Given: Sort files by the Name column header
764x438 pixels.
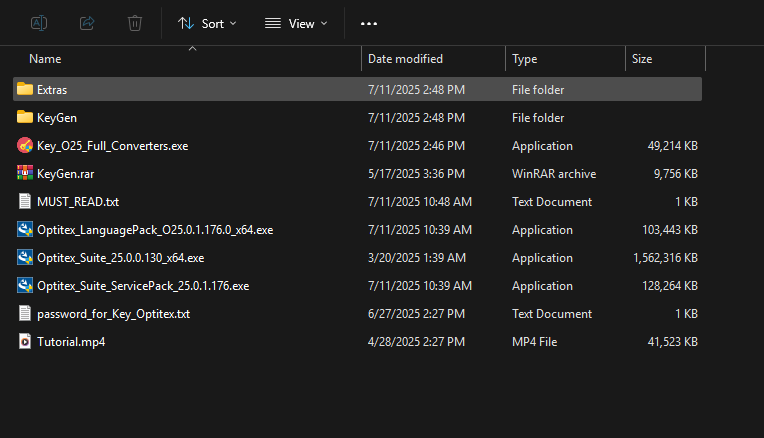Looking at the screenshot, I should coord(45,59).
